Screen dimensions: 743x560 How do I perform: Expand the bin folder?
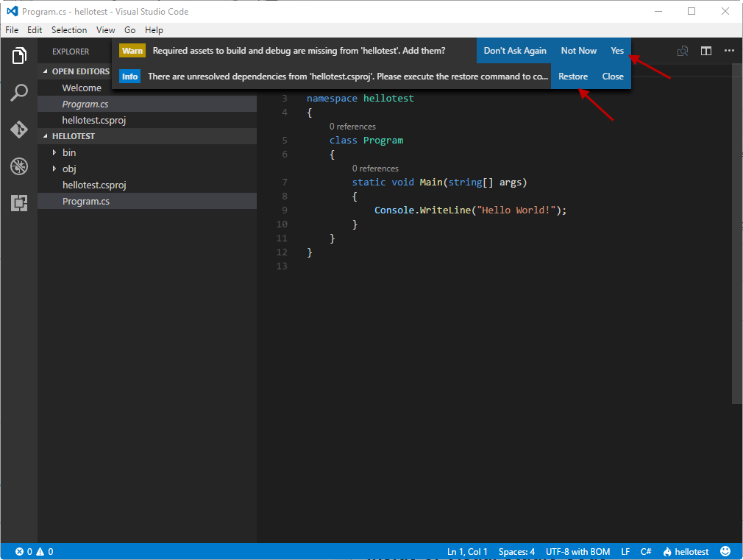tap(68, 152)
